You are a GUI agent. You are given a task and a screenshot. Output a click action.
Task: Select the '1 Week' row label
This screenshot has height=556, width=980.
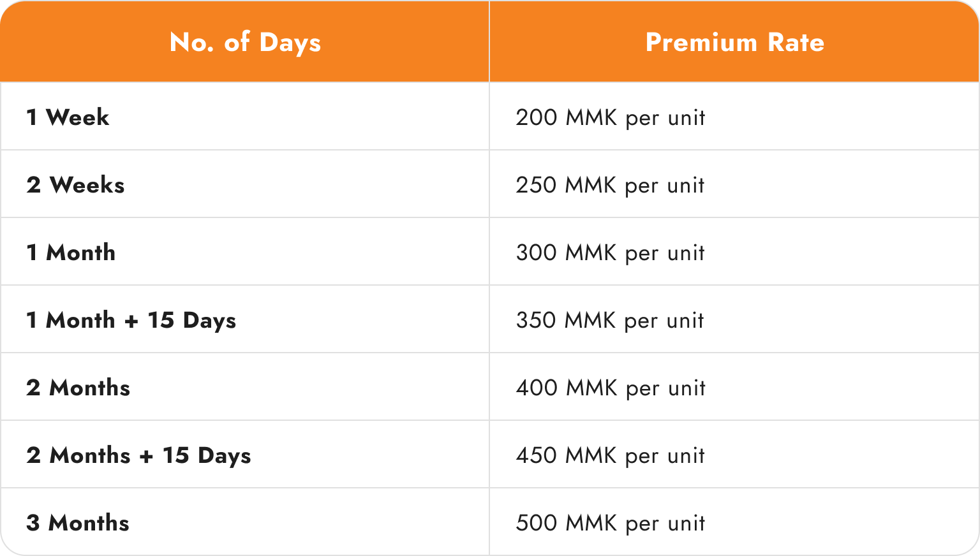68,117
